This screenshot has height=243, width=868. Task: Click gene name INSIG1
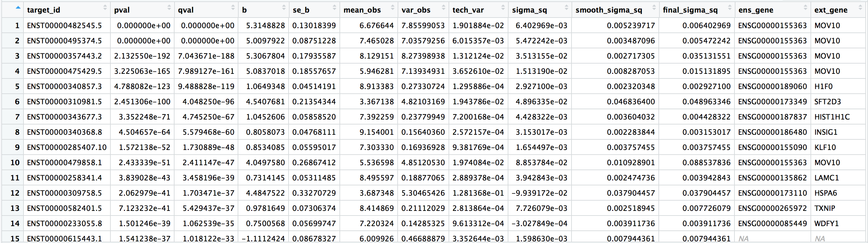point(826,132)
